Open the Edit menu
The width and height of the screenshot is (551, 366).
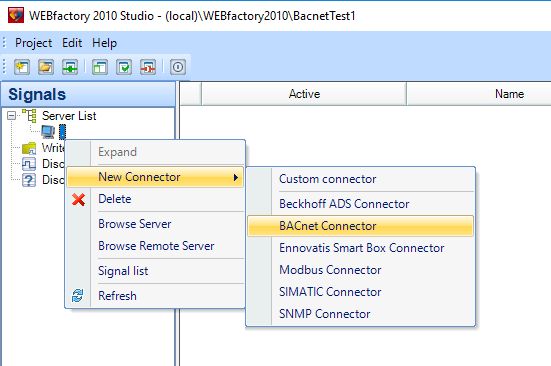tap(72, 43)
